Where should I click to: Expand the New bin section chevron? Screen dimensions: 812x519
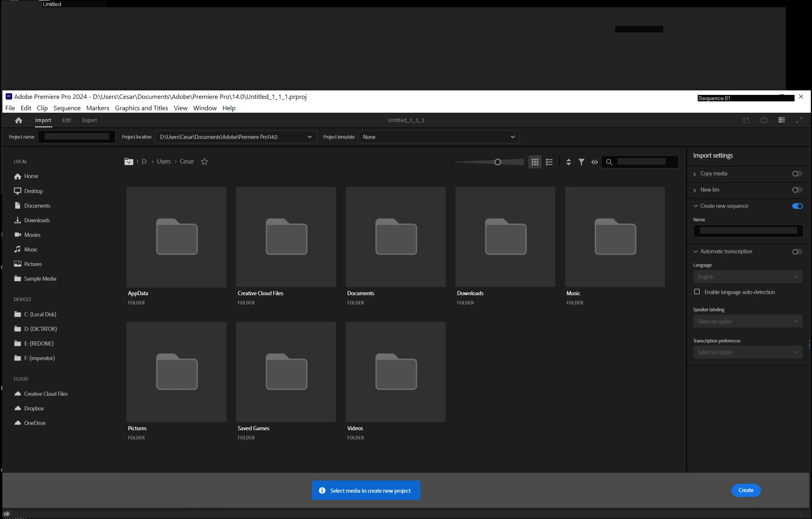(x=695, y=190)
